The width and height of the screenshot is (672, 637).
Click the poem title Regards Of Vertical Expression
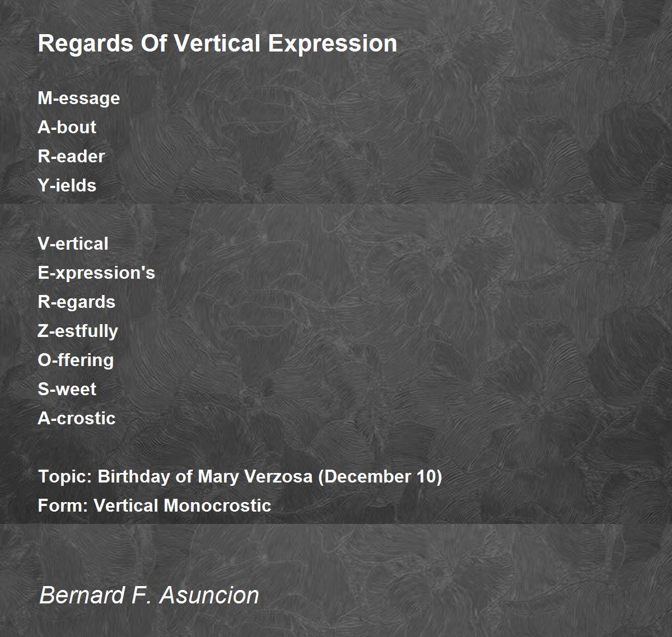pyautogui.click(x=217, y=44)
